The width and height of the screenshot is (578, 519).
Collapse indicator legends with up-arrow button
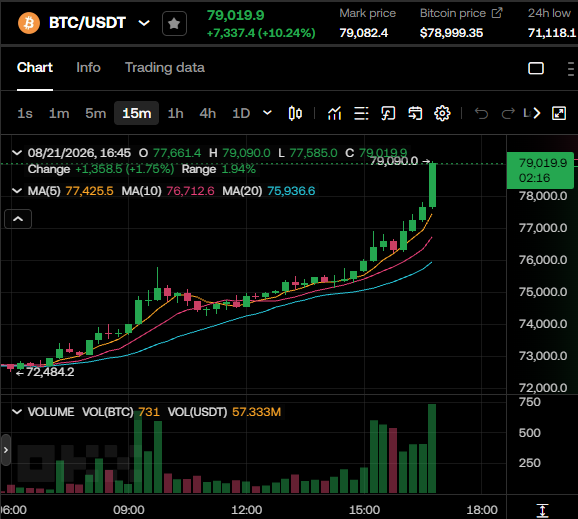coord(18,219)
